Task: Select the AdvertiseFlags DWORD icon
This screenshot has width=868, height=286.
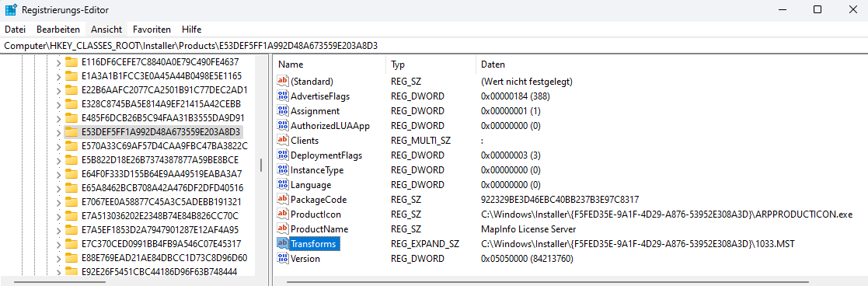Action: (283, 96)
